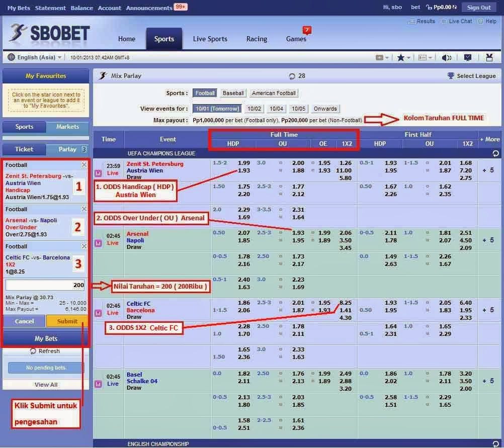Select the American Football sport filter
504x448 pixels.
coord(274,93)
